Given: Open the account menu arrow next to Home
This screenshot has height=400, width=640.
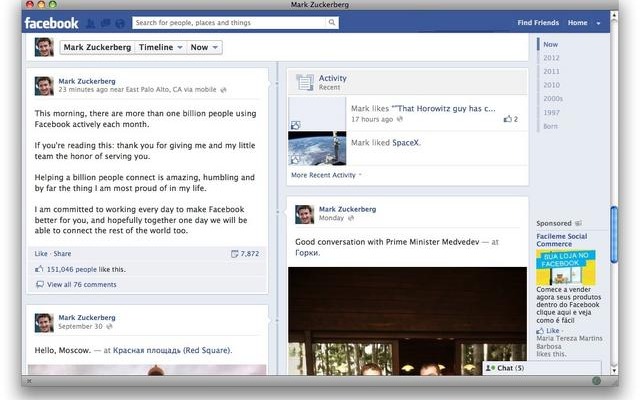Looking at the screenshot, I should pos(598,23).
